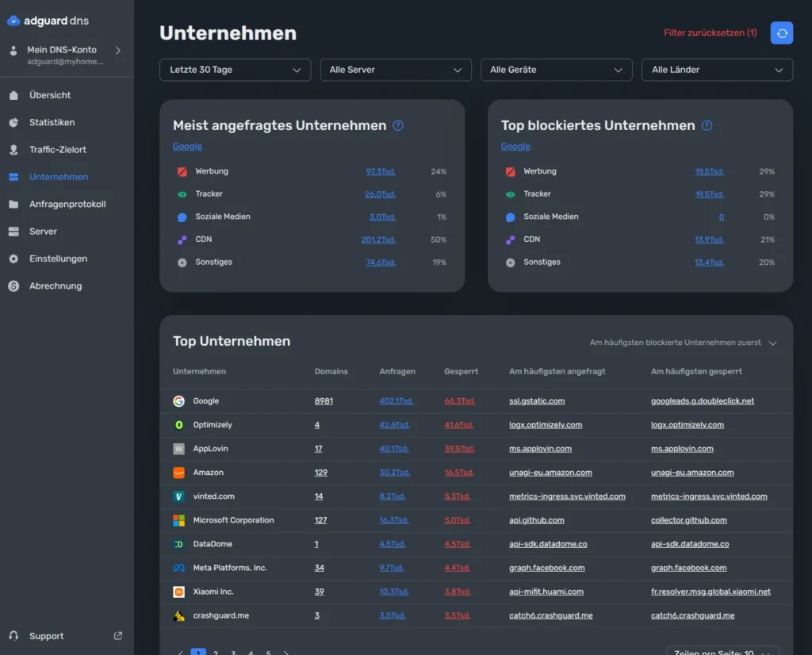Screen dimensions: 812x655
Task: Open Abrechnung in the sidebar
Action: pos(56,285)
